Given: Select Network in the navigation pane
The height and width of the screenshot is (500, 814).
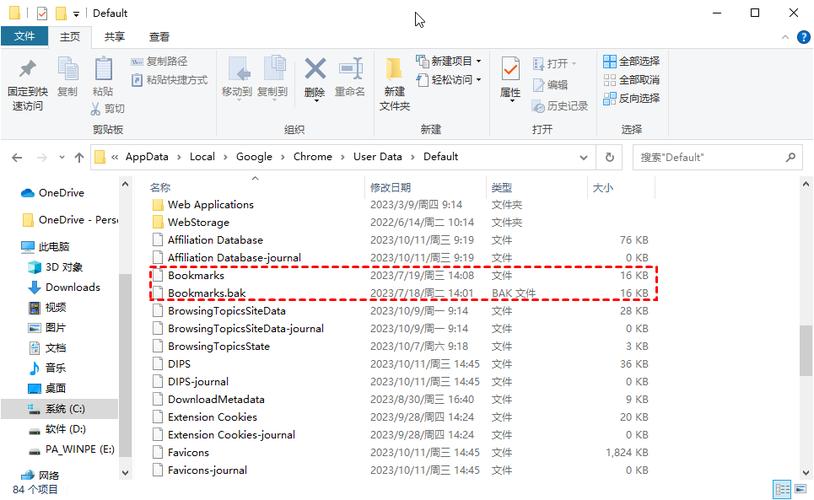Looking at the screenshot, I should (x=40, y=475).
